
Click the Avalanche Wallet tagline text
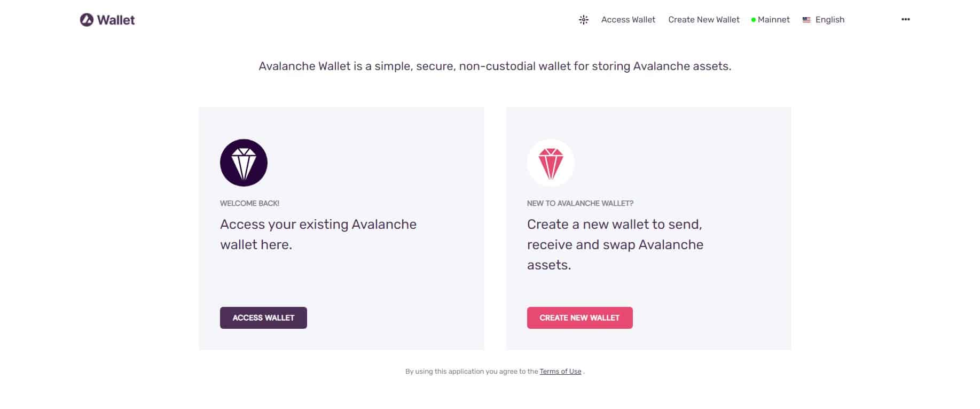(x=495, y=66)
